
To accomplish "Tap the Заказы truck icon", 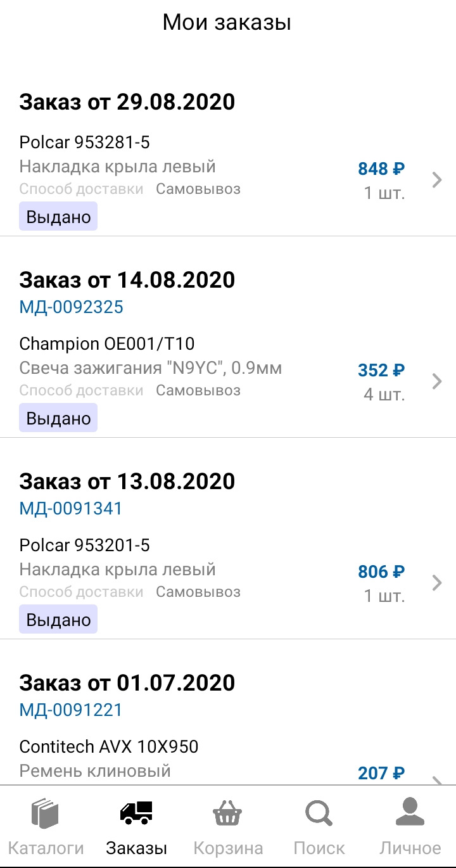I will tap(136, 813).
